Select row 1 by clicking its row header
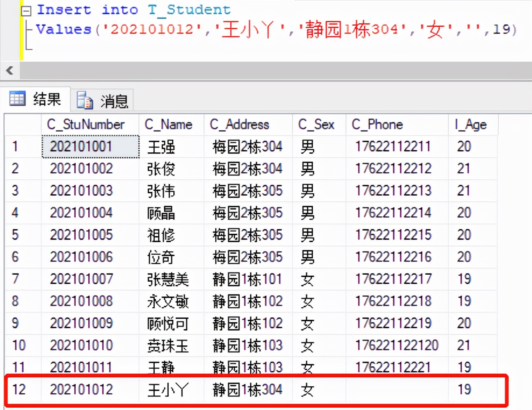 [16, 146]
